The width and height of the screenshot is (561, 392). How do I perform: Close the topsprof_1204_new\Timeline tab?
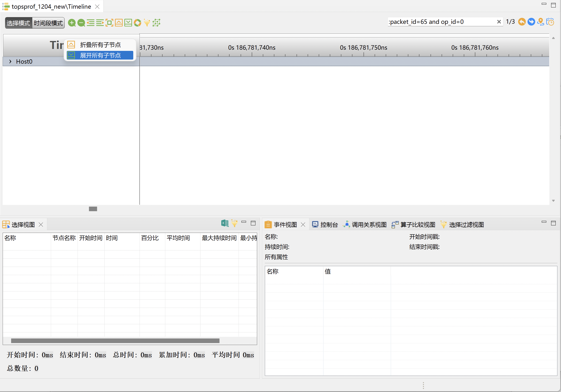coord(97,7)
